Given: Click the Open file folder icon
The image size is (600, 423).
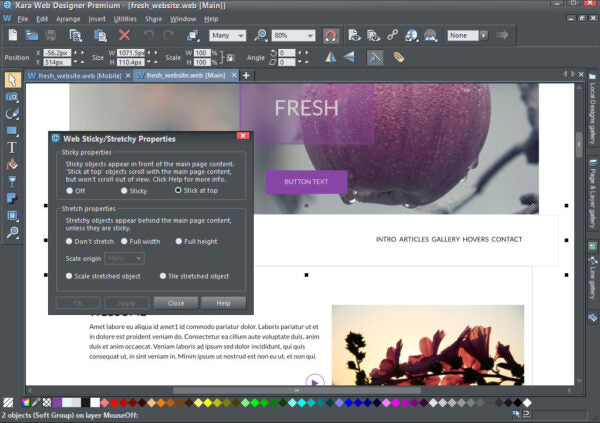Looking at the screenshot, I should 32,35.
